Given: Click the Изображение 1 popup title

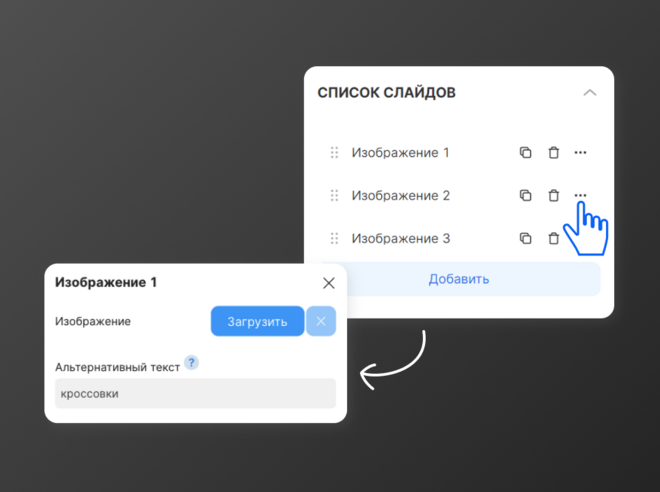Looking at the screenshot, I should [x=106, y=282].
